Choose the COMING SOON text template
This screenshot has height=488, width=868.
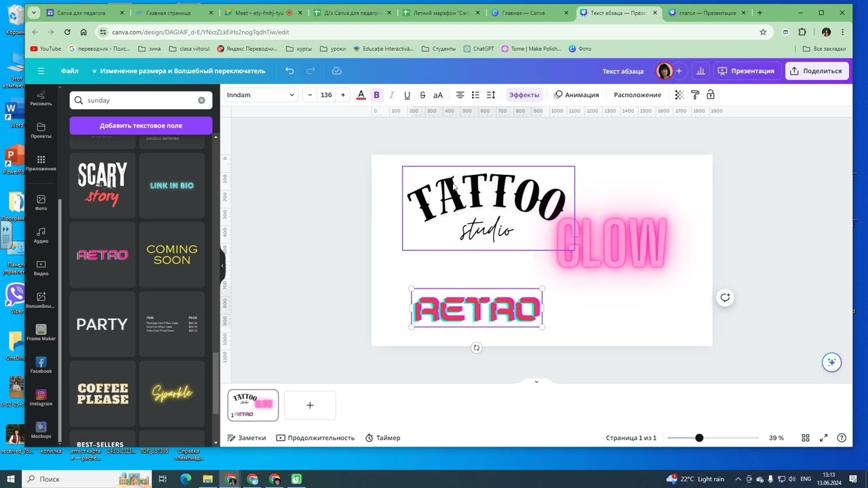click(172, 255)
